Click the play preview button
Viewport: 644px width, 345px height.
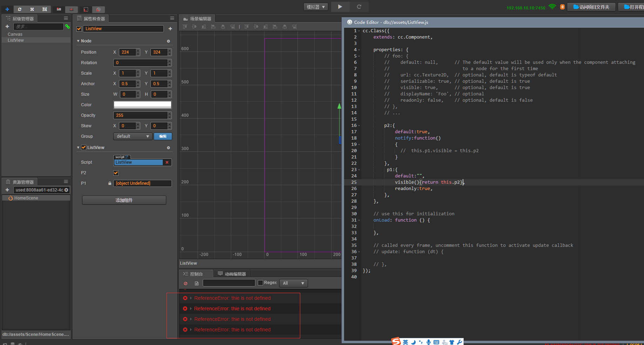tap(340, 7)
